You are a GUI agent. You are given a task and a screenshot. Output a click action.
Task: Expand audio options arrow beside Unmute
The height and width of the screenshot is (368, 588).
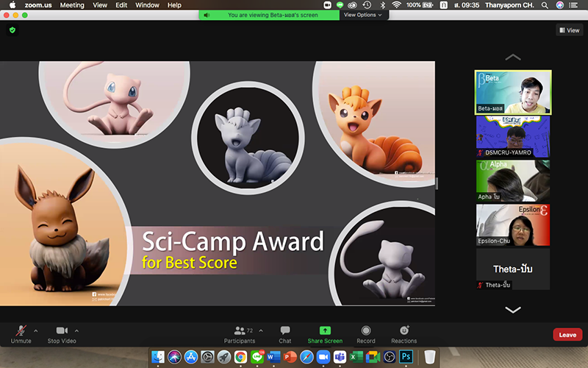tap(35, 330)
